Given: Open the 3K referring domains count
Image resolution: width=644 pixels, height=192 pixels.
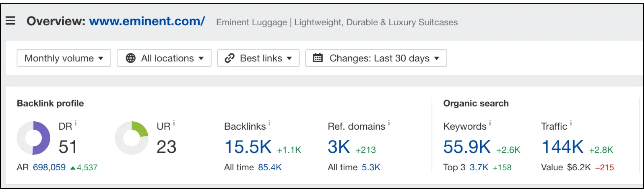Looking at the screenshot, I should [339, 147].
